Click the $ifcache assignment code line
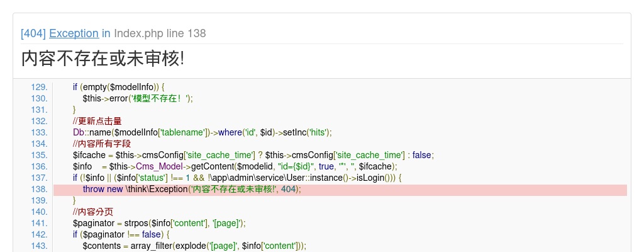The width and height of the screenshot is (644, 252). (253, 155)
